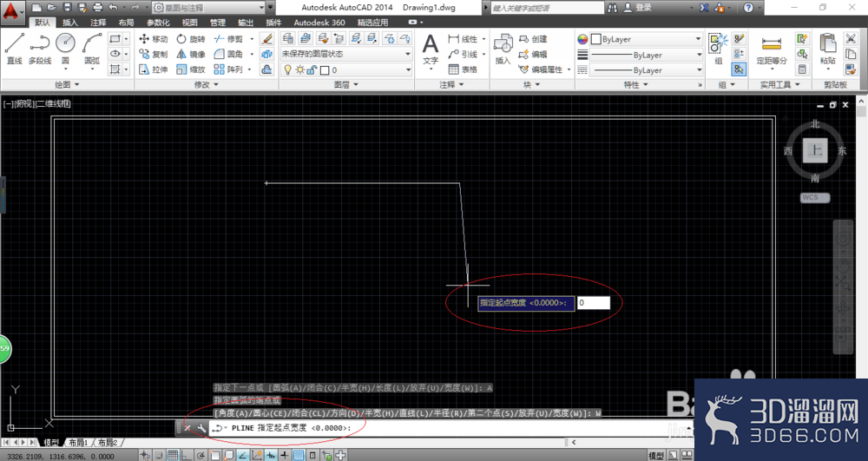The image size is (868, 461).
Task: Switch to the 注释 ribbon tab
Action: pyautogui.click(x=98, y=23)
